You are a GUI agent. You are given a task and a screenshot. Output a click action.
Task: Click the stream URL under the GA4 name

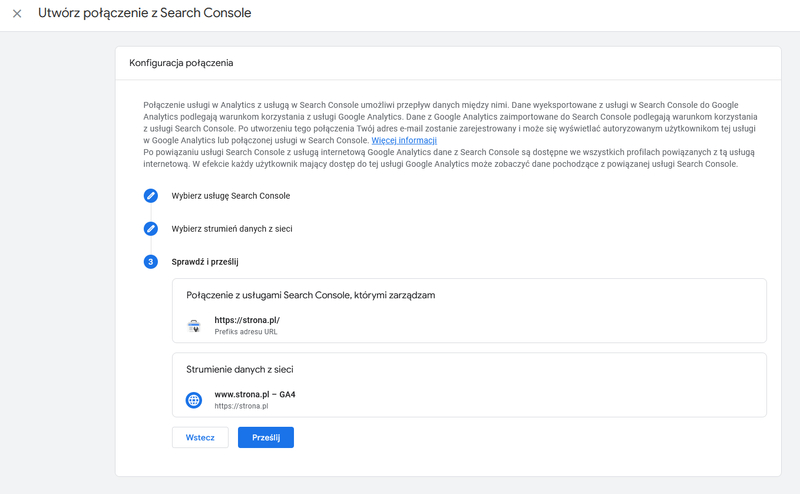[x=241, y=406]
